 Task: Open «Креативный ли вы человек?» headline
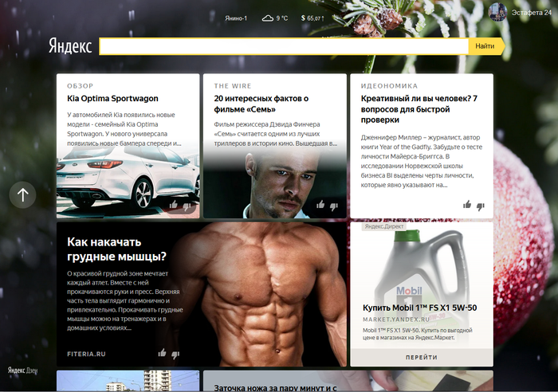point(418,109)
